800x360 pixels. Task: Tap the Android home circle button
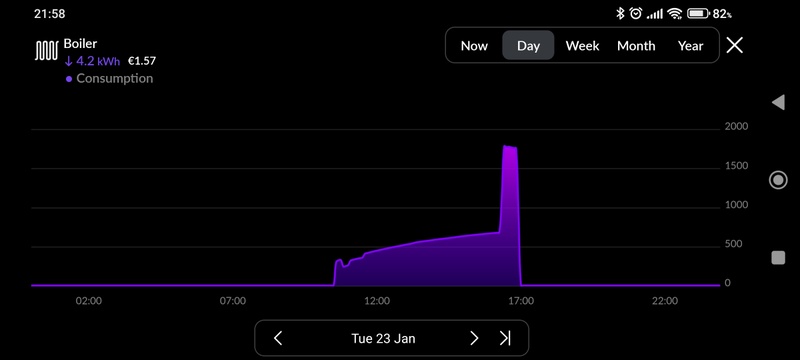(778, 180)
